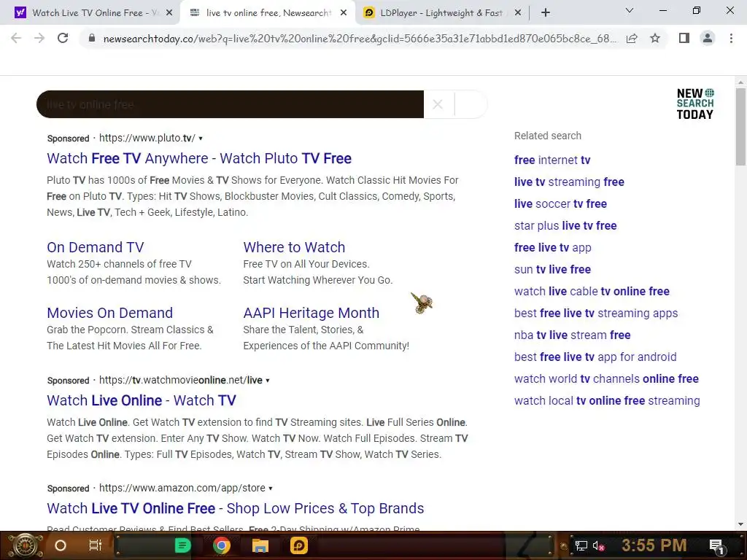Open the Chrome profile menu

point(708,38)
